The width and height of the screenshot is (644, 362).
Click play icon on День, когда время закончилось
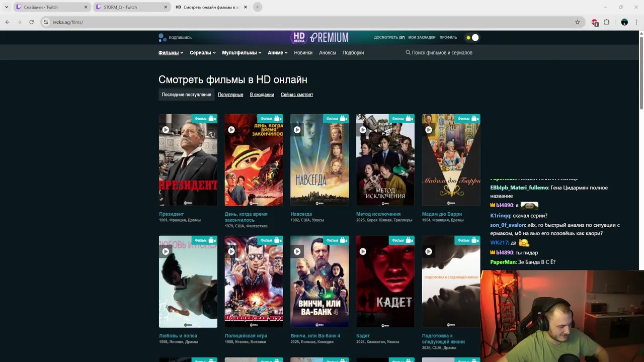[231, 130]
